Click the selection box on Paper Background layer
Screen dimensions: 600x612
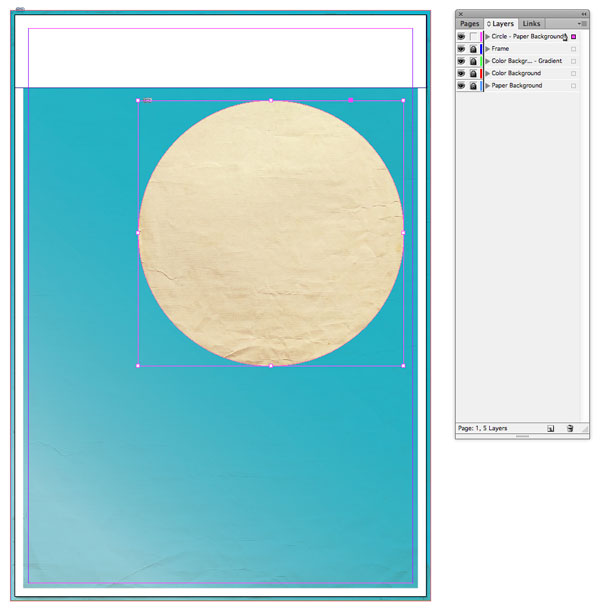click(573, 86)
